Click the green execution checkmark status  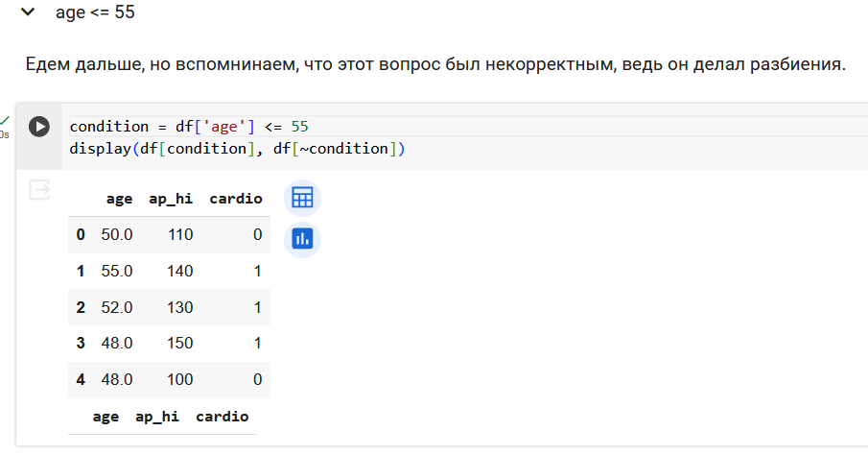5,120
